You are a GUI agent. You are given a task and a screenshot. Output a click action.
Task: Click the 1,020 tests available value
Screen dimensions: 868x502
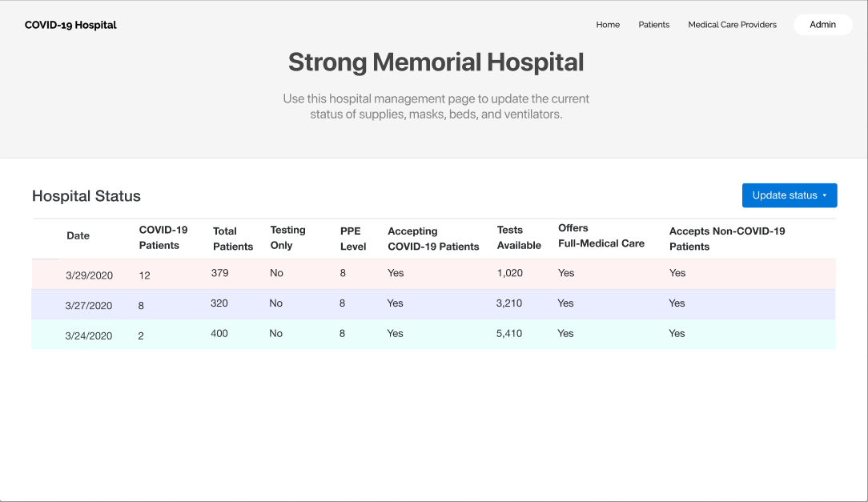[x=510, y=273]
